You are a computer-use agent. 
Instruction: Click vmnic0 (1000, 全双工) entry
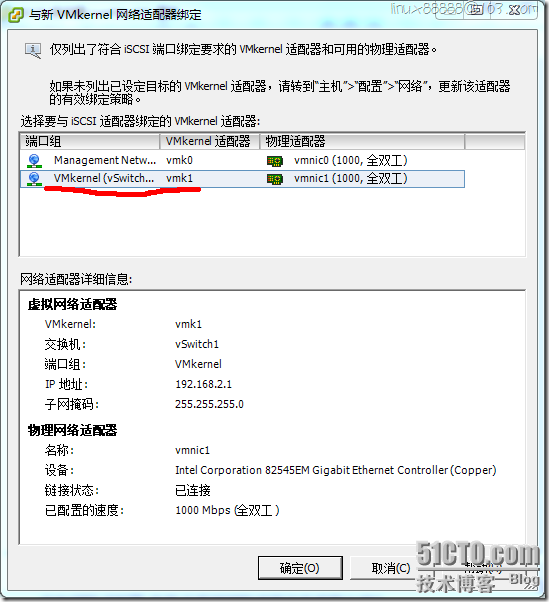(351, 160)
